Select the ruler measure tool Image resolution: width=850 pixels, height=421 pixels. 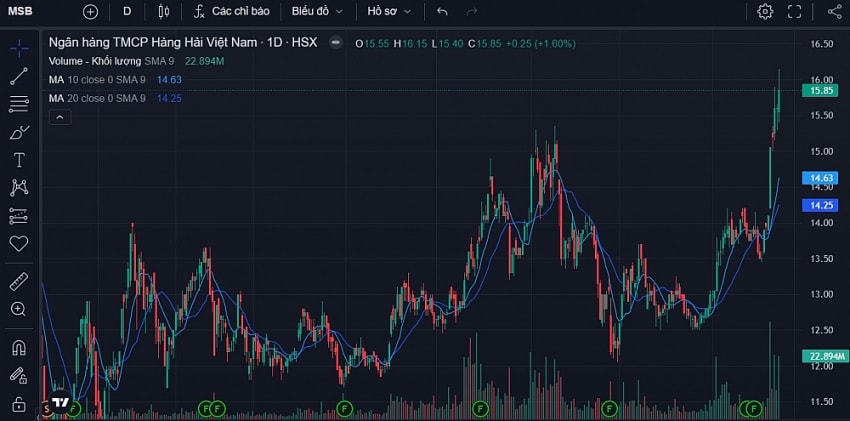point(19,281)
